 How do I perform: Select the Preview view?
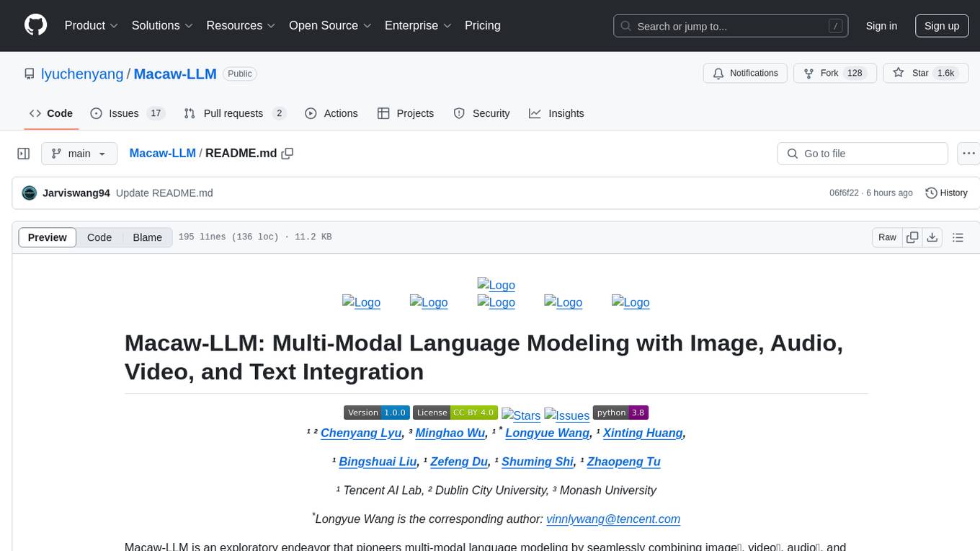[x=48, y=237]
